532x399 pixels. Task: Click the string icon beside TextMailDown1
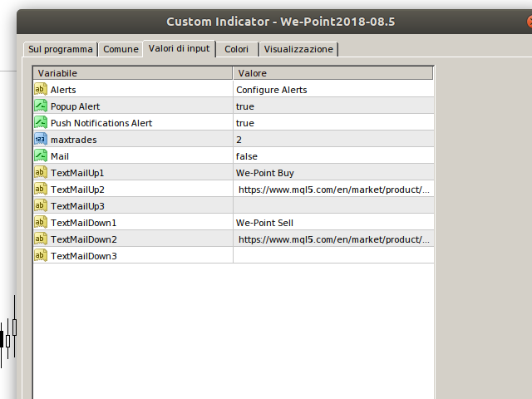click(x=41, y=222)
